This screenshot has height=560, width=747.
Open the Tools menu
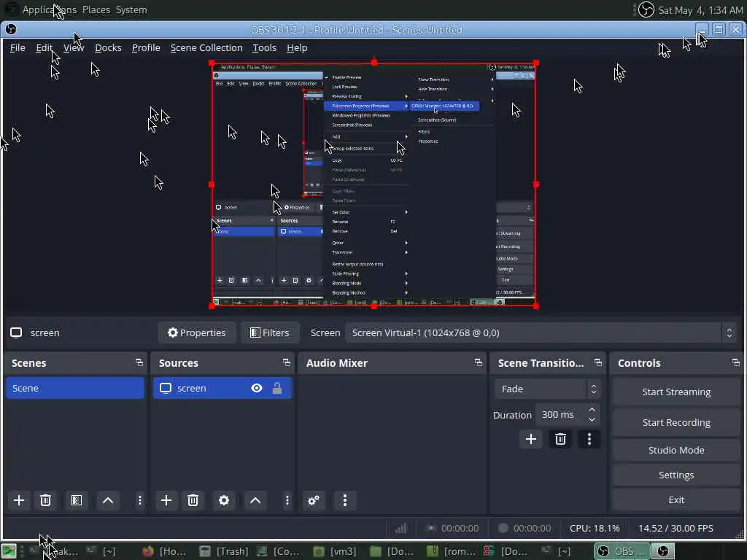264,47
